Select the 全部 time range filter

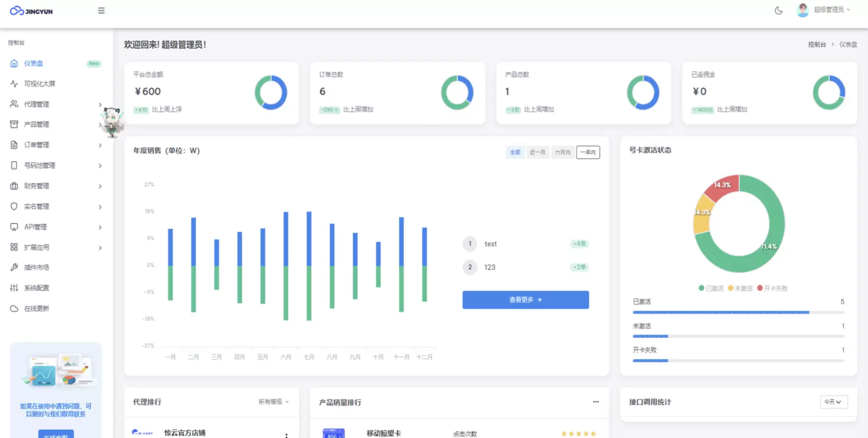pos(515,152)
